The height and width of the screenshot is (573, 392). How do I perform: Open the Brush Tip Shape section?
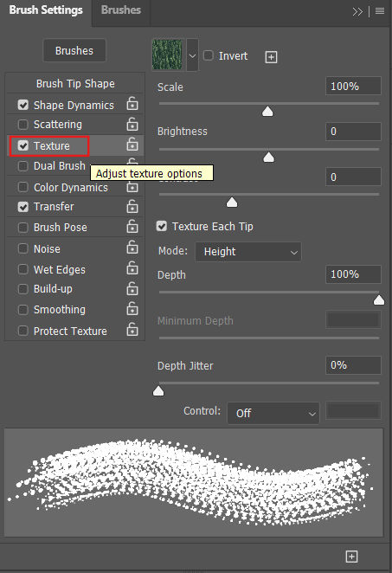(x=75, y=84)
